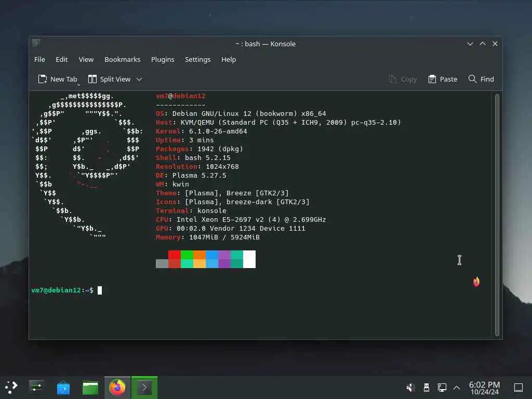Open the KDE application launcher
The image size is (532, 399).
pos(11,387)
